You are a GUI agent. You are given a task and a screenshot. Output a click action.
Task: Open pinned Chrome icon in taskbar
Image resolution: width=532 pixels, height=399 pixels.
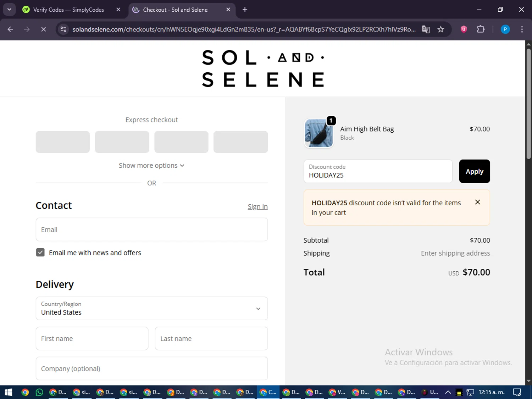pos(25,392)
